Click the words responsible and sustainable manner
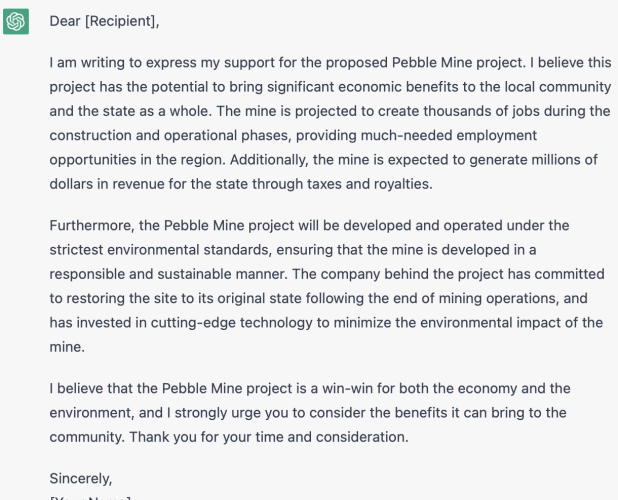618x500 pixels. coord(168,274)
